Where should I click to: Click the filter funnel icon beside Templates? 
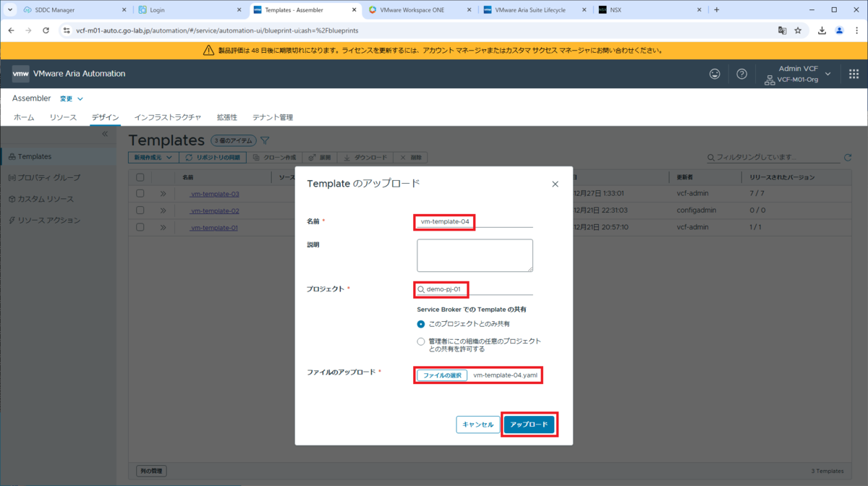point(265,140)
